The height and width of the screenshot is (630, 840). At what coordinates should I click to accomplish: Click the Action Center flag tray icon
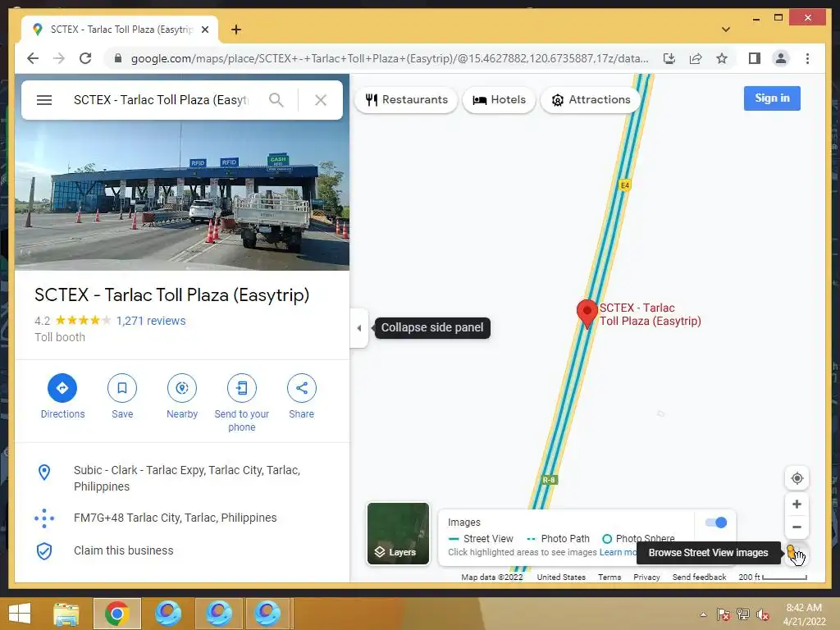point(723,614)
